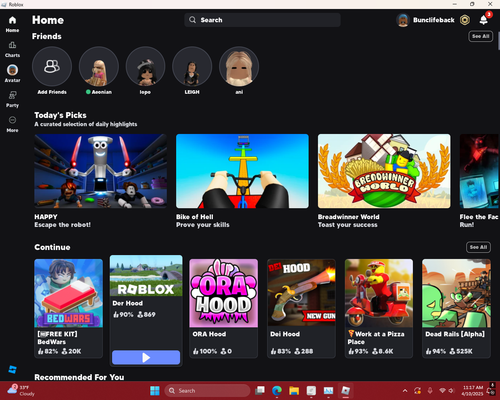Click the Bunclifeback username
The height and width of the screenshot is (400, 500).
(x=434, y=20)
